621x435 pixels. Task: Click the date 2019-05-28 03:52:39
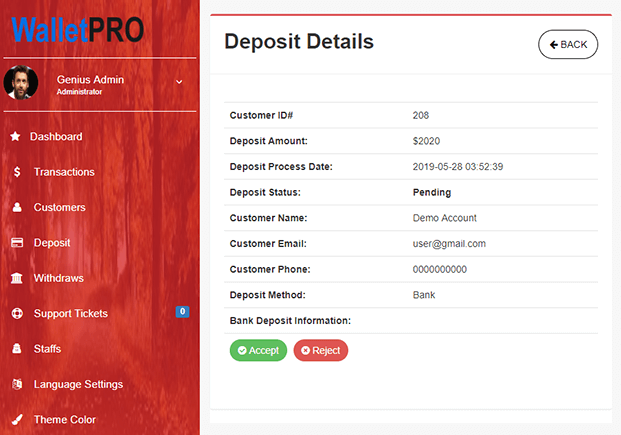click(458, 166)
